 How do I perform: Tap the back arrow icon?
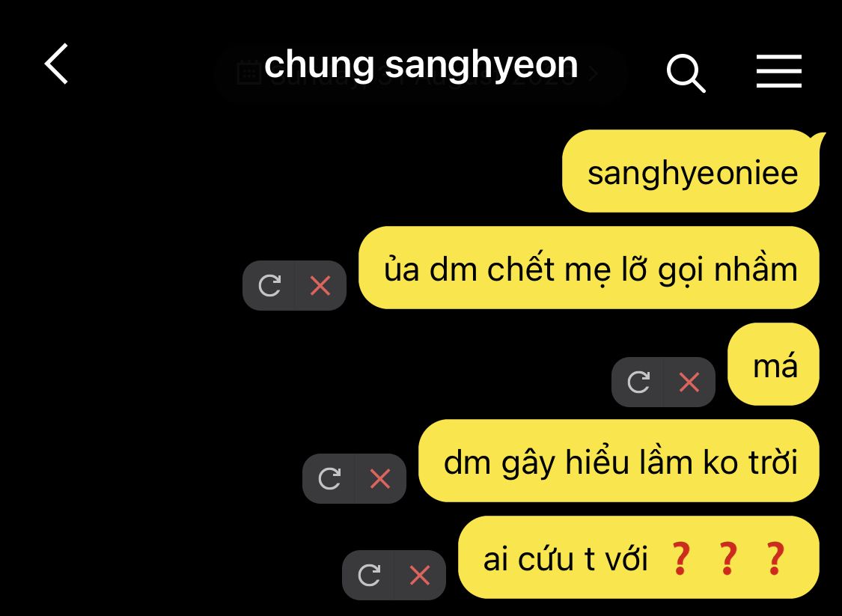click(56, 64)
